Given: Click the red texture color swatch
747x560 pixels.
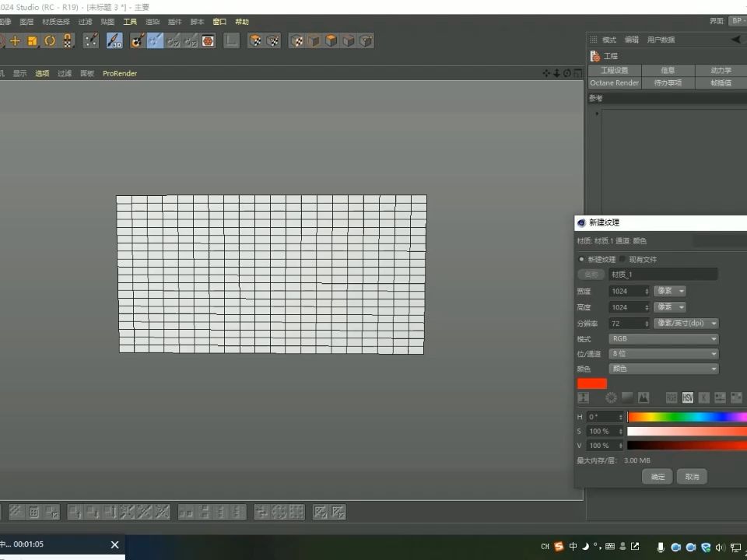Looking at the screenshot, I should pyautogui.click(x=591, y=383).
